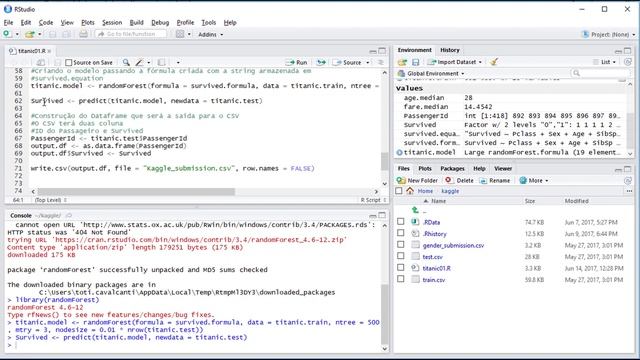Click the Run button in editor

tap(297, 62)
